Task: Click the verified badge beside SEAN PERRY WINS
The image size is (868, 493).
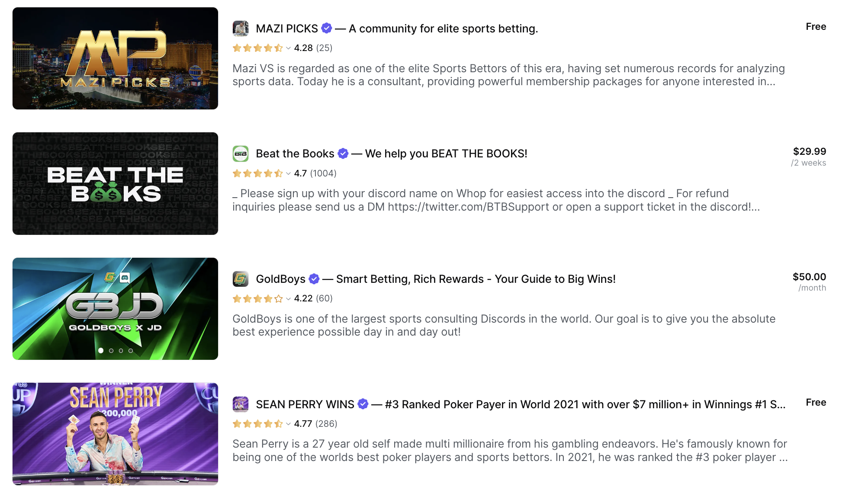Action: click(x=363, y=404)
